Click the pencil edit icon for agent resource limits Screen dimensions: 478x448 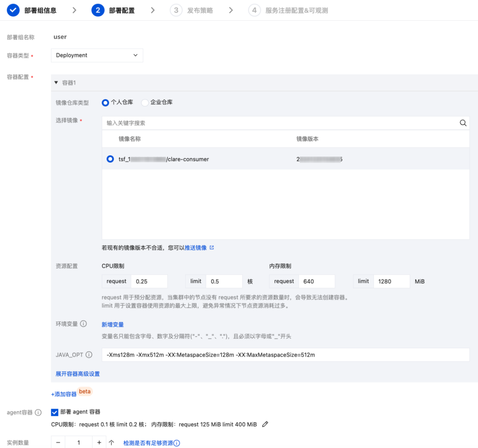coord(265,424)
